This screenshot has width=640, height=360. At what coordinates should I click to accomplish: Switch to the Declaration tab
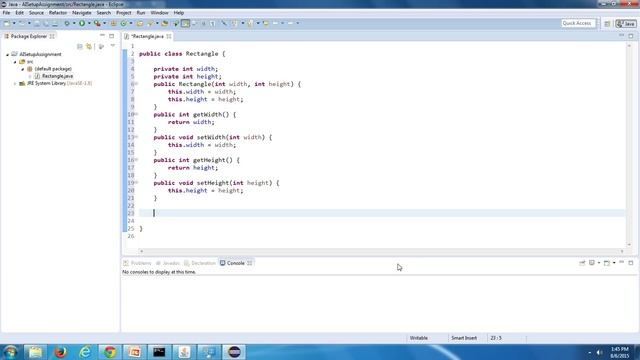(x=200, y=263)
